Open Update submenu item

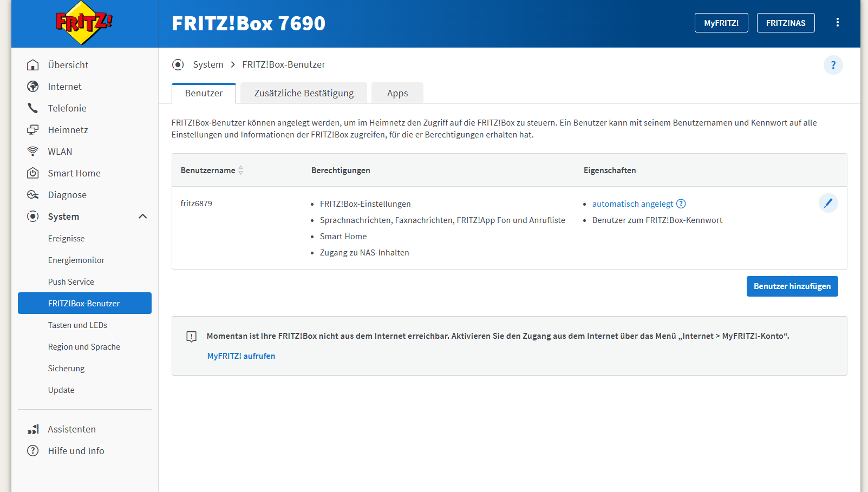(x=61, y=390)
